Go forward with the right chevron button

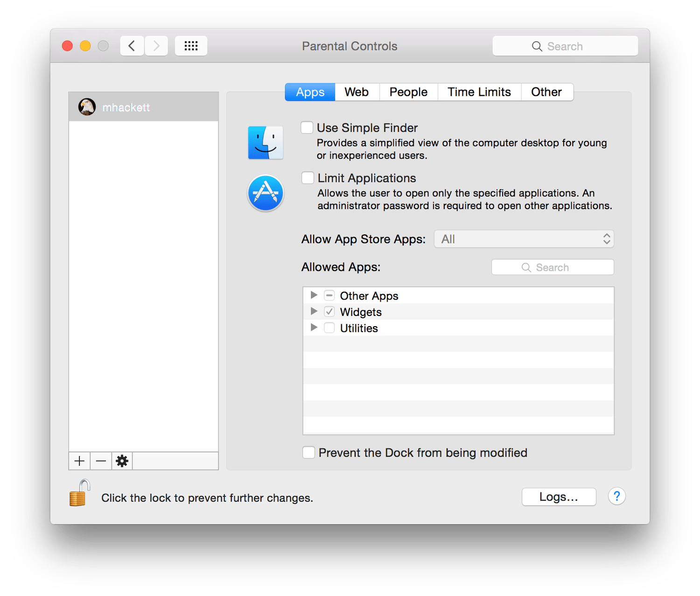click(156, 46)
